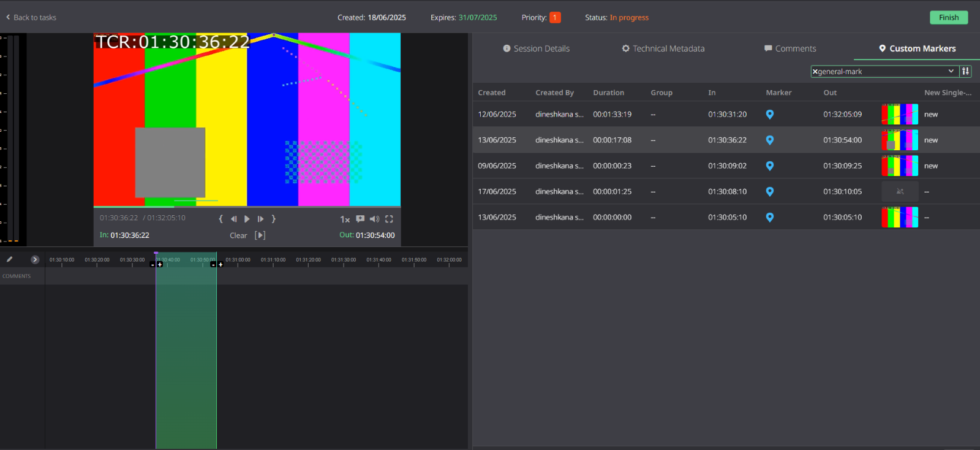
Task: Open the 1x playback speed selector
Action: tap(345, 219)
